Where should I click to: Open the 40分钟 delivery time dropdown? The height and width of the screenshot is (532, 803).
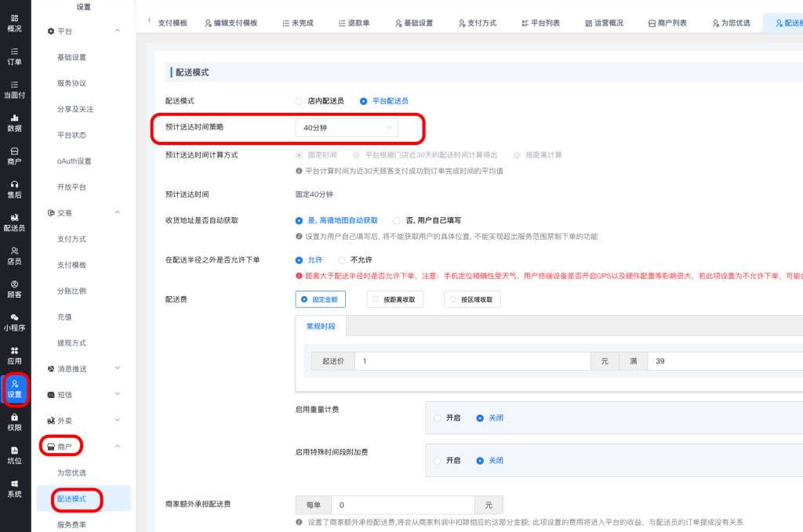point(347,128)
